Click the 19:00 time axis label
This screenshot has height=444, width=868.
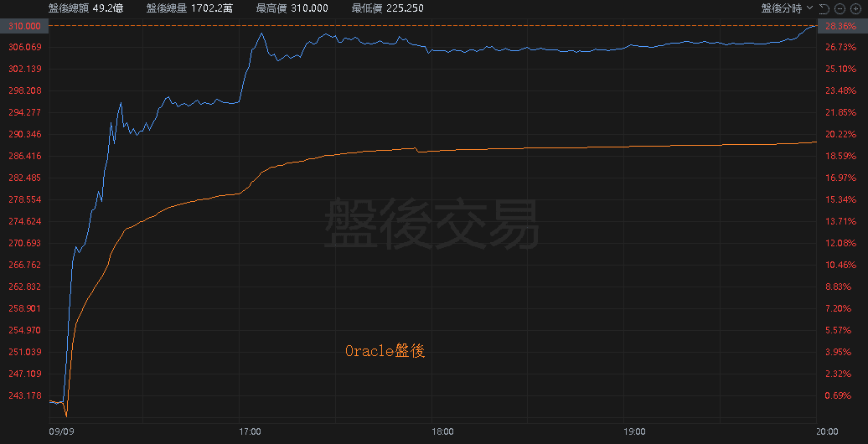click(x=634, y=431)
